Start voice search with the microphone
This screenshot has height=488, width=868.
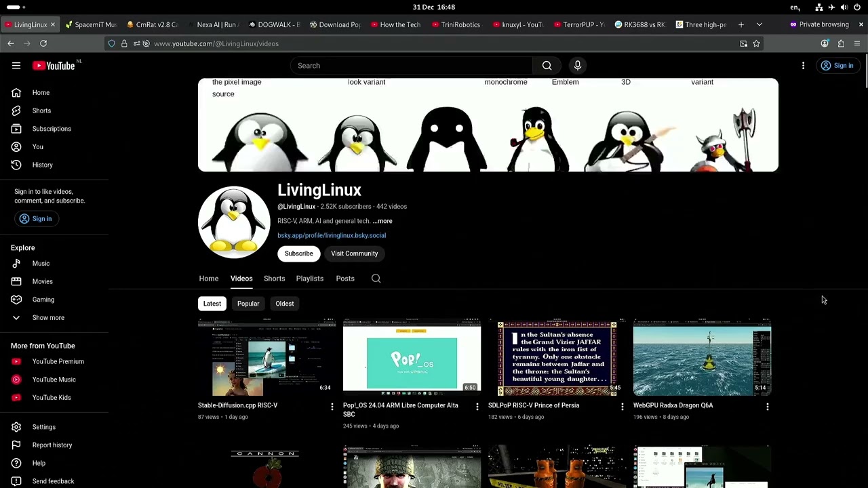coord(578,66)
